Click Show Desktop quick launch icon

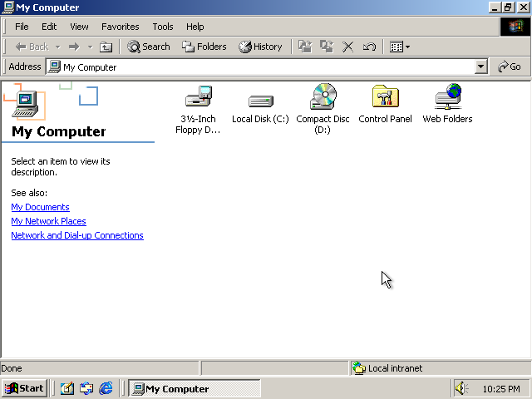pos(67,388)
